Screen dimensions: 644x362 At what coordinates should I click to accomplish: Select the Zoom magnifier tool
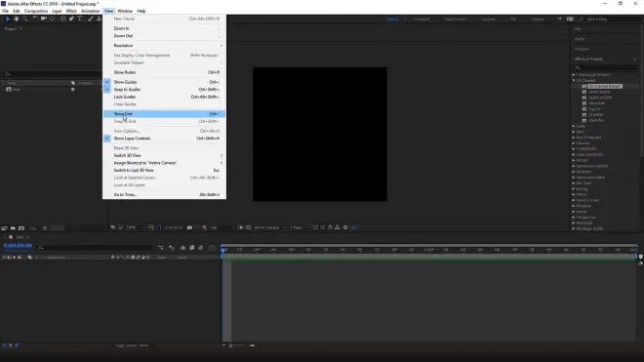click(x=24, y=19)
